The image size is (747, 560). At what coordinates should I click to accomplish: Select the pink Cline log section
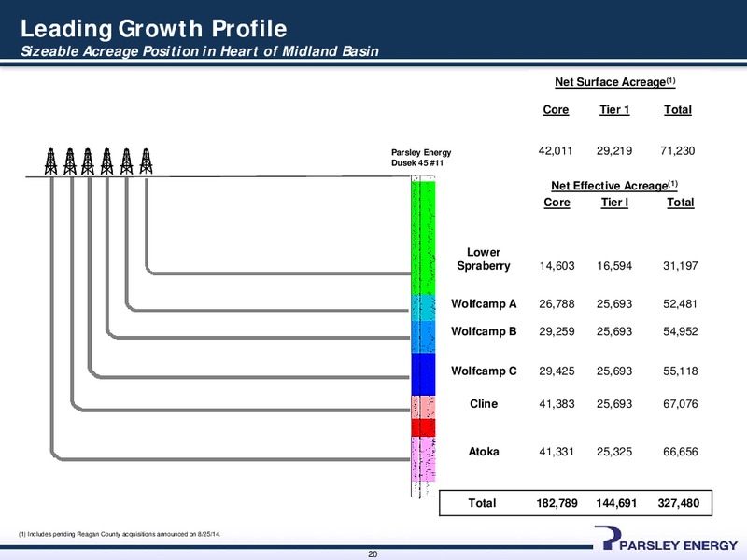click(424, 407)
